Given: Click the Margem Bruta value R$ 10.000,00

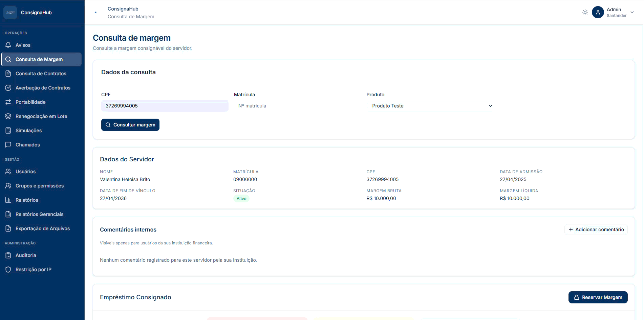Looking at the screenshot, I should [381, 198].
